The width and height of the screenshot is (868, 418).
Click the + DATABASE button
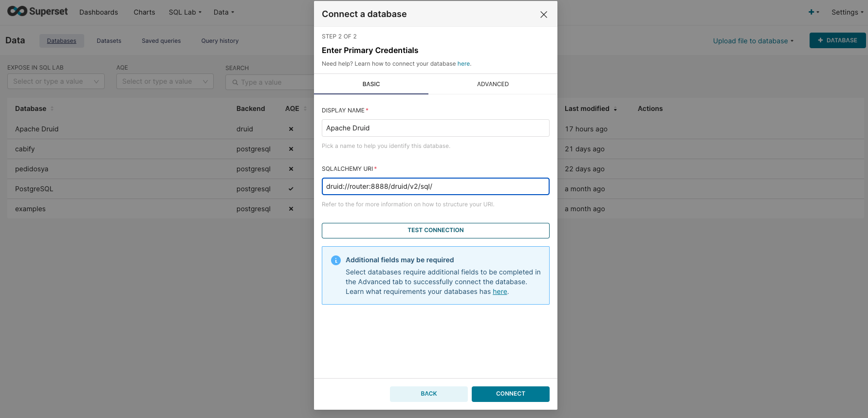tap(837, 40)
